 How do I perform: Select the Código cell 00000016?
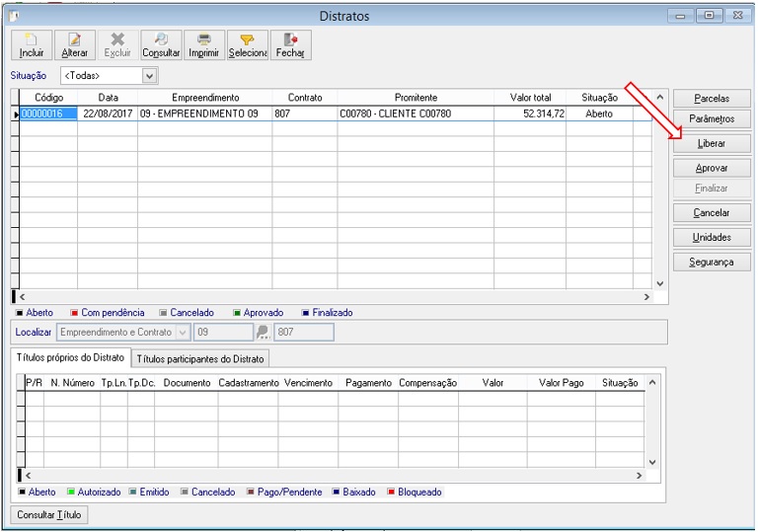48,114
